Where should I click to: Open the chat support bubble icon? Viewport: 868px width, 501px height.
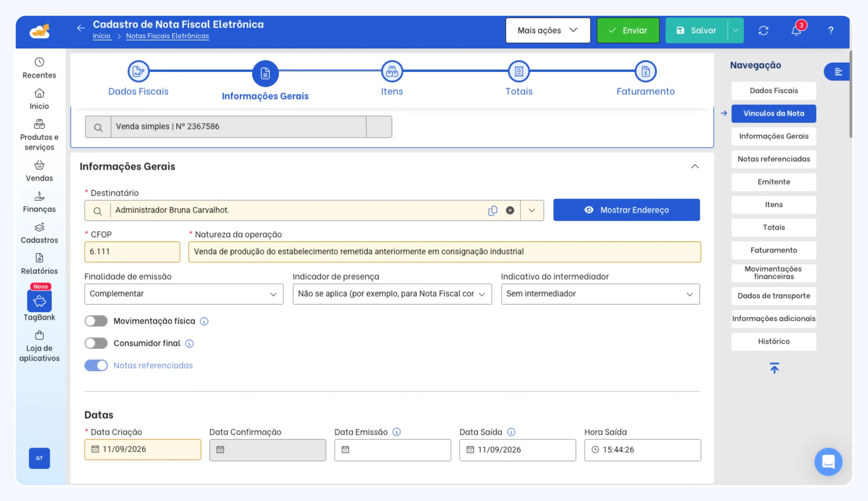point(828,462)
